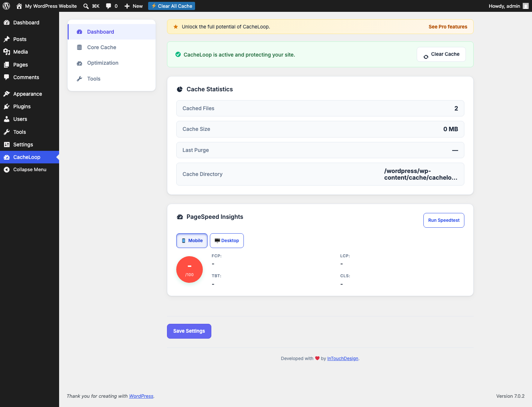Click the Tools wrench icon in the WordPress sidebar

pyautogui.click(x=7, y=132)
